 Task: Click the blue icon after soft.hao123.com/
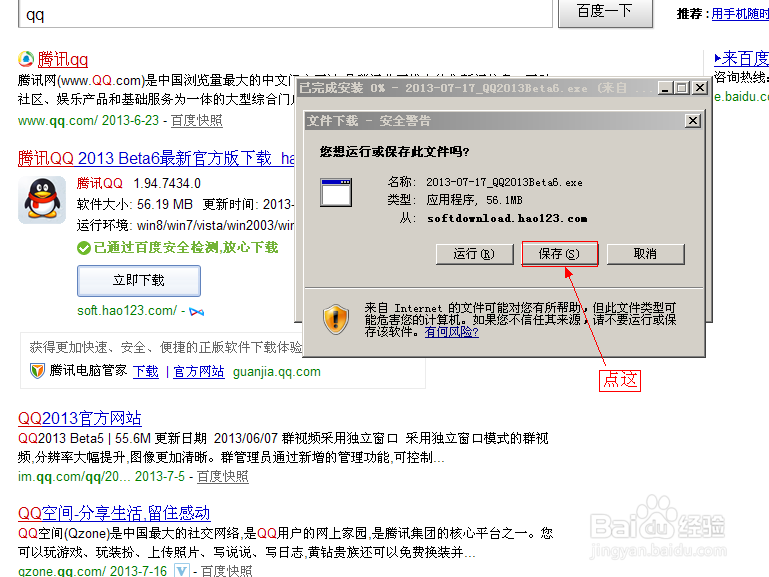pyautogui.click(x=197, y=312)
